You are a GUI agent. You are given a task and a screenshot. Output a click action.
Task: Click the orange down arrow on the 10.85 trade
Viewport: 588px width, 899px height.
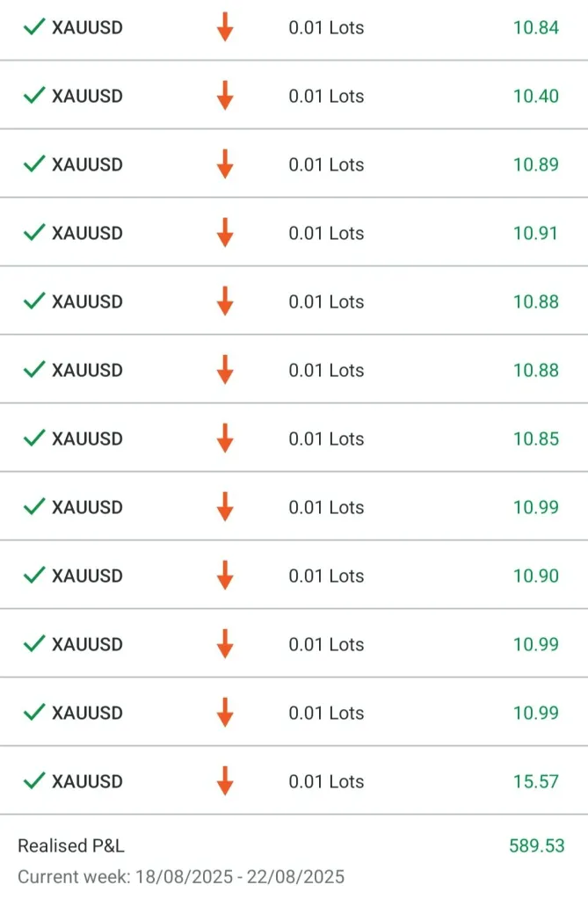225,439
